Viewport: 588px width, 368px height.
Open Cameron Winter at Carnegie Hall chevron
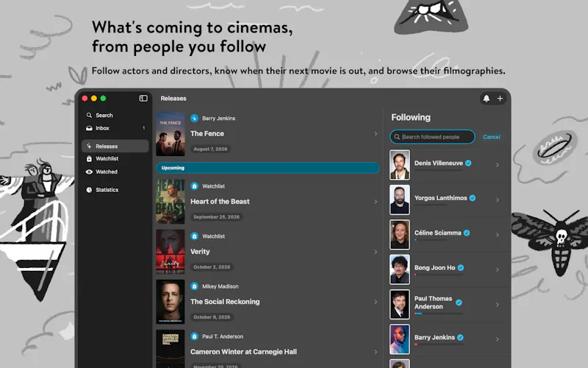pyautogui.click(x=376, y=352)
